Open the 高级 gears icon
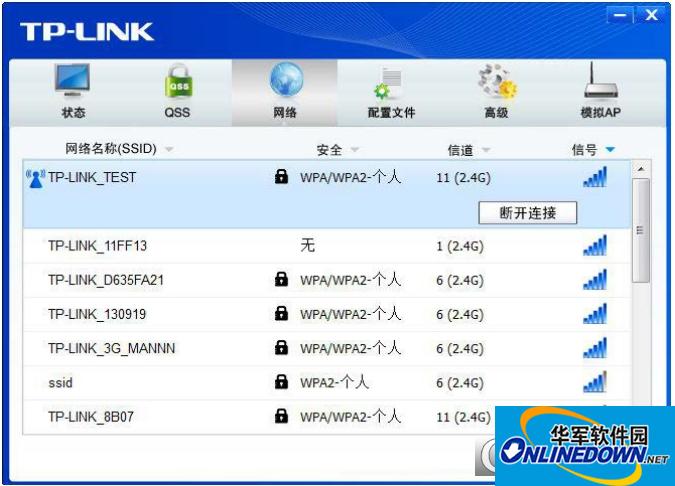This screenshot has width=675, height=486. [497, 81]
